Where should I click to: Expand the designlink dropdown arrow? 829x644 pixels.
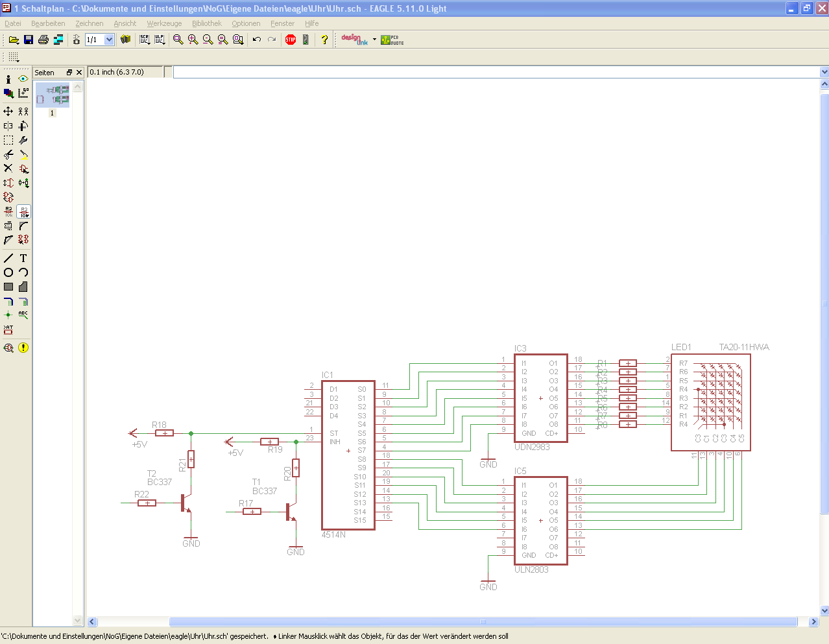pyautogui.click(x=374, y=40)
